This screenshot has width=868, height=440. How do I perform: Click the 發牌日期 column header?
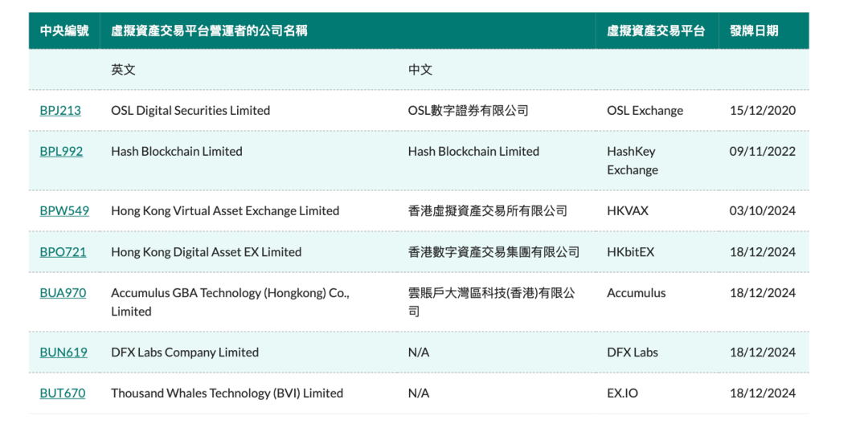tap(754, 31)
